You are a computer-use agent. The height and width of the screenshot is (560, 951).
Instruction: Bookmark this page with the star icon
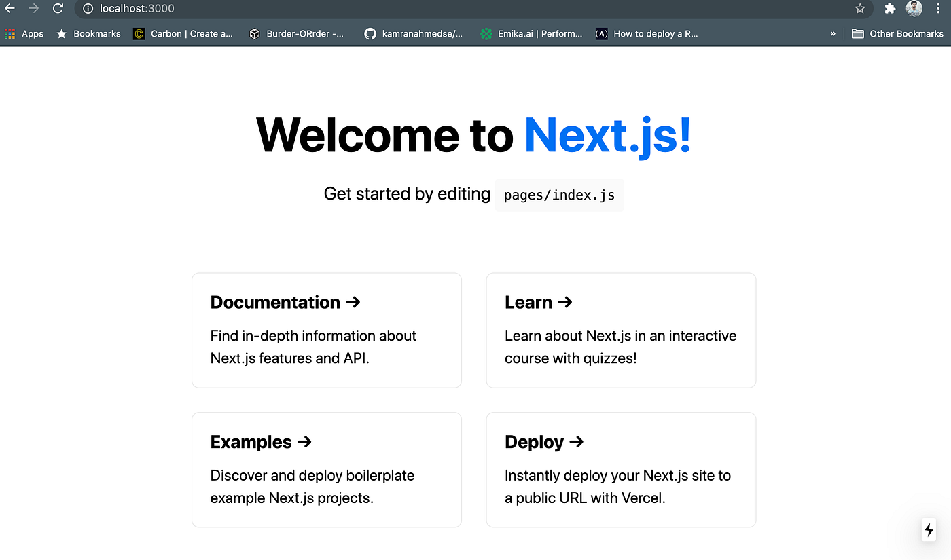[860, 9]
